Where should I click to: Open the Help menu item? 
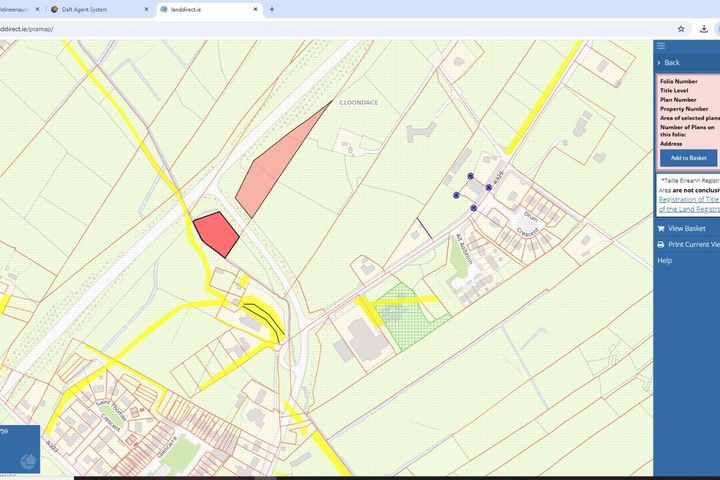(x=664, y=260)
